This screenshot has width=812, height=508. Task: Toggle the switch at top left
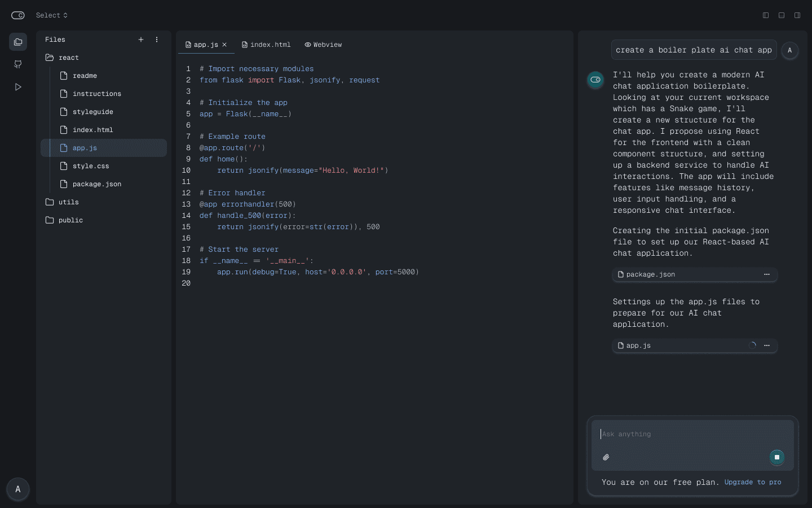[x=18, y=15]
